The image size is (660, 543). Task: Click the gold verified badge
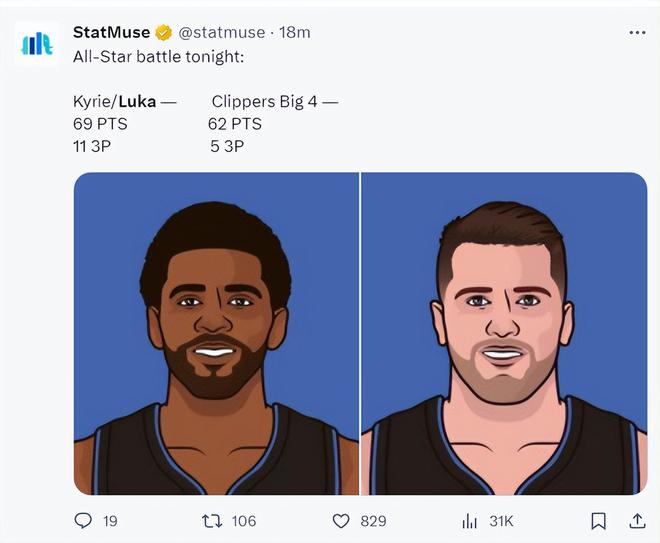click(163, 33)
